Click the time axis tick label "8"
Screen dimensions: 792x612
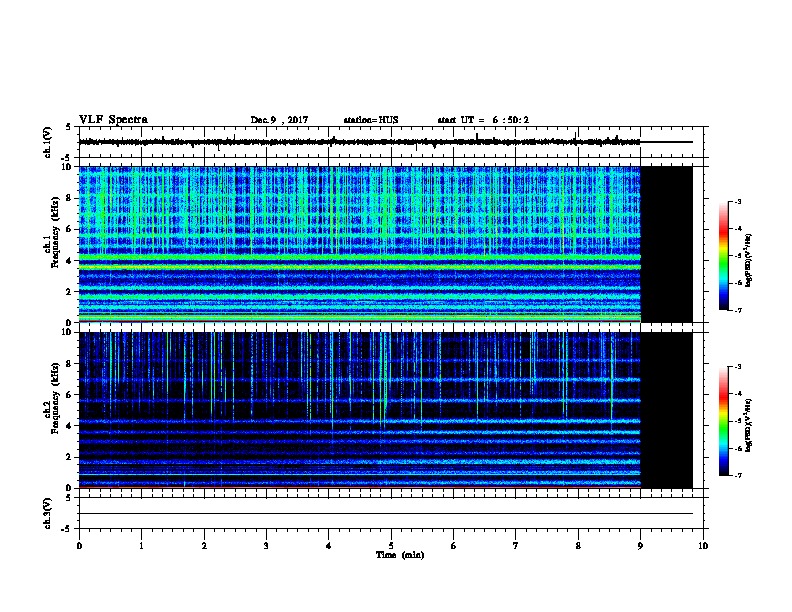coord(578,546)
